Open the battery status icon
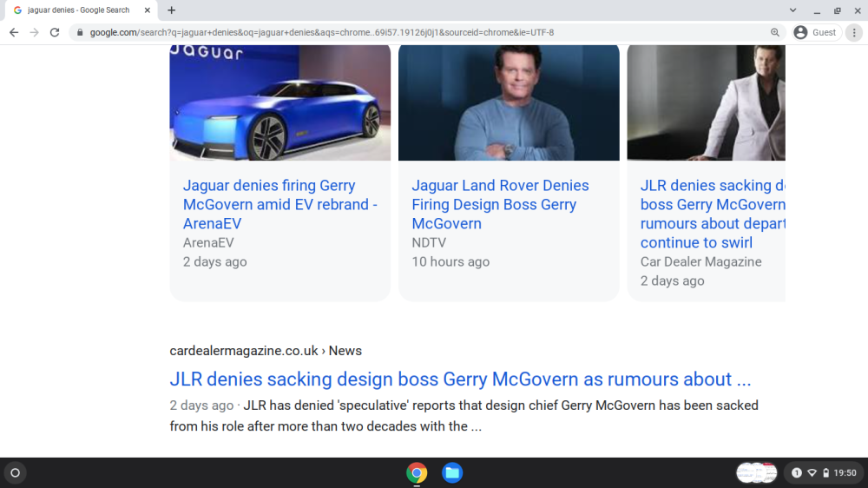Viewport: 868px width, 488px height. (x=825, y=473)
